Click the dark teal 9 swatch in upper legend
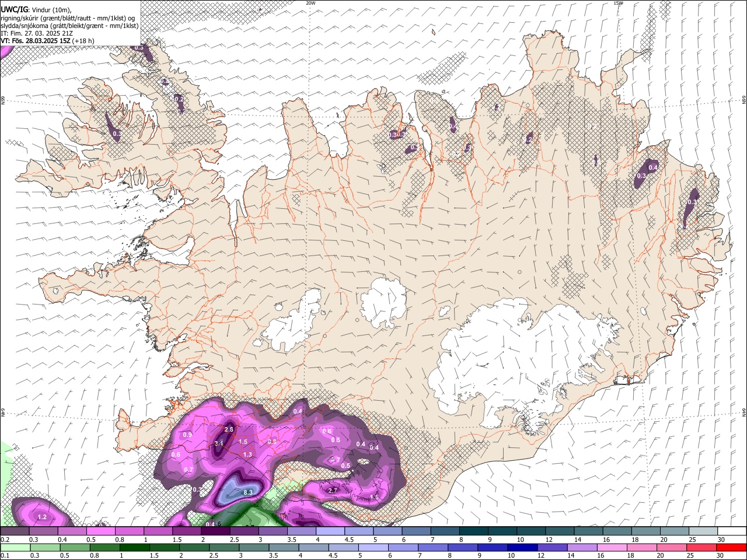The width and height of the screenshot is (747, 560). [502, 531]
